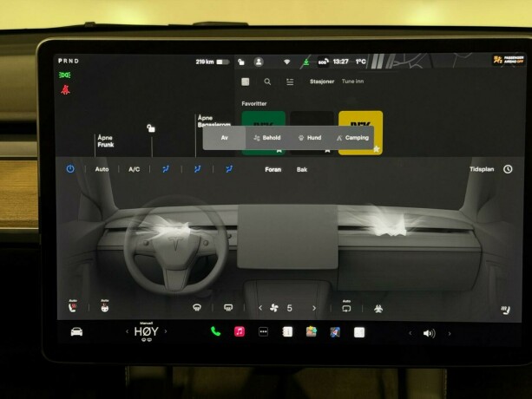Tap the lock icon above the car
This screenshot has width=532, height=399.
151,128
